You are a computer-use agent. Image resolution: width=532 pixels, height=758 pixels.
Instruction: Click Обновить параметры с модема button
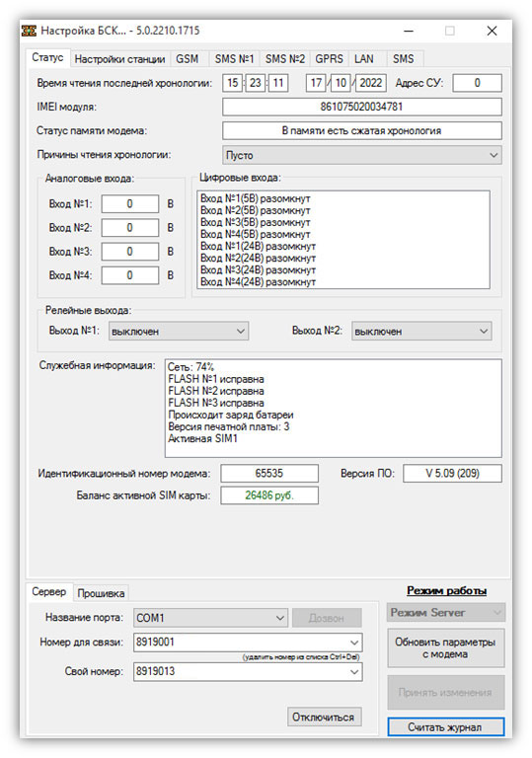pyautogui.click(x=445, y=647)
